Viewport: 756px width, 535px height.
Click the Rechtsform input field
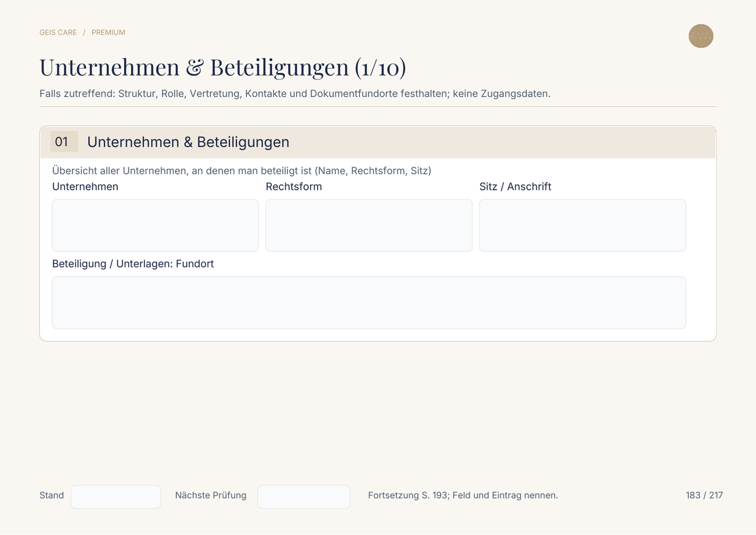coord(369,226)
